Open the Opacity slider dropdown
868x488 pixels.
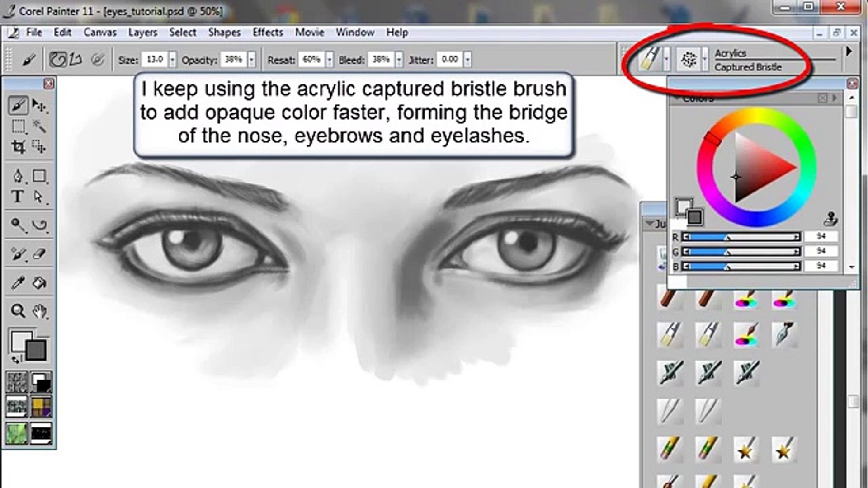(251, 60)
